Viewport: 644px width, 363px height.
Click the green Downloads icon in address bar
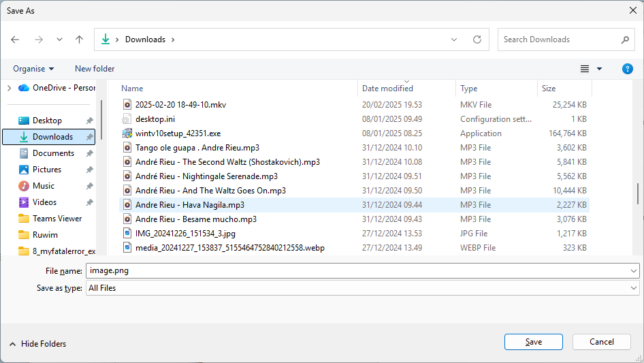pos(106,39)
